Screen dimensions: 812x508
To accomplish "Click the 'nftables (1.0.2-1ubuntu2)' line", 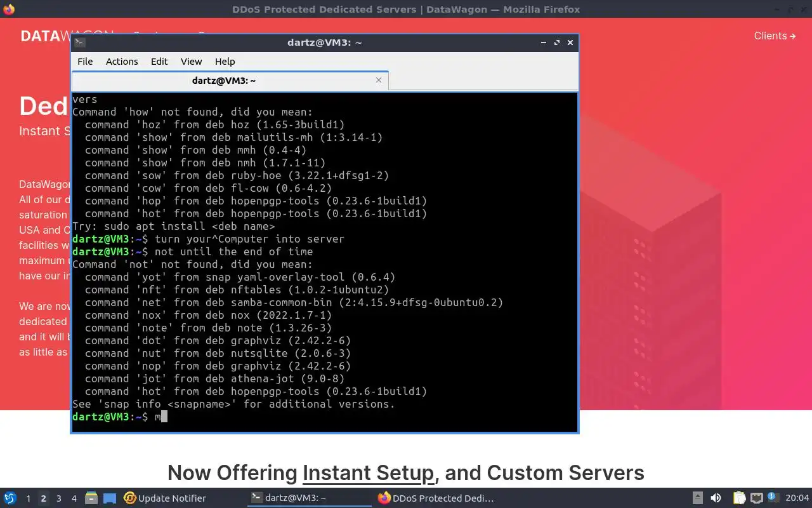I will 237,290.
